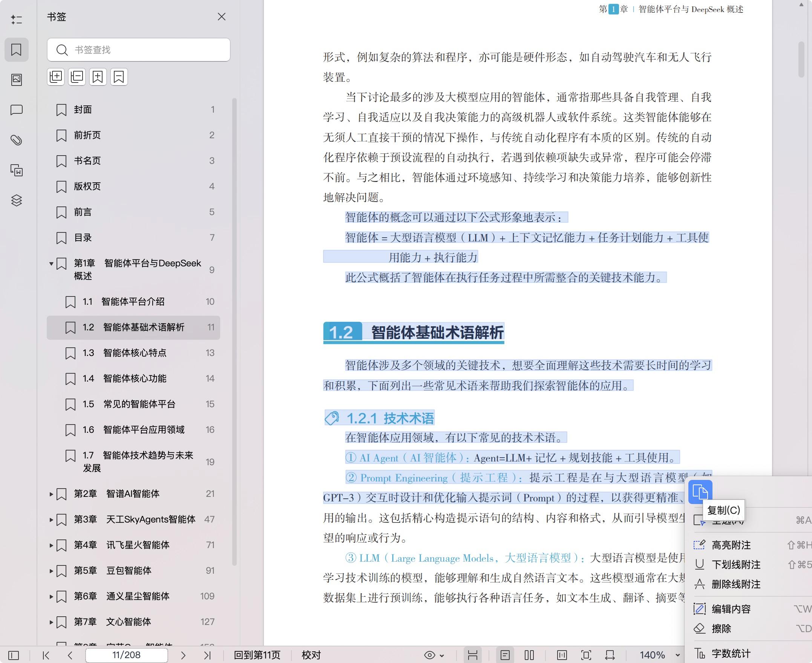Click the fullscreen view icon

coord(586,655)
